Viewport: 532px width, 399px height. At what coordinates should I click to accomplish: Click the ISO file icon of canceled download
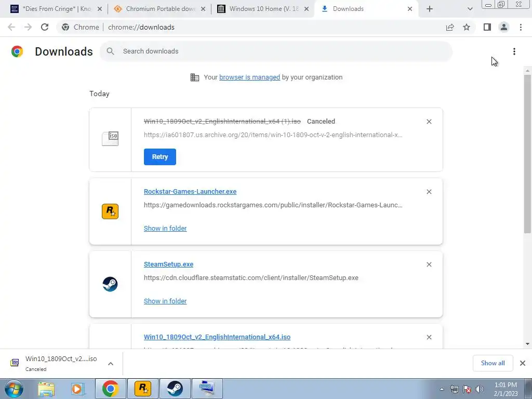[x=110, y=139]
